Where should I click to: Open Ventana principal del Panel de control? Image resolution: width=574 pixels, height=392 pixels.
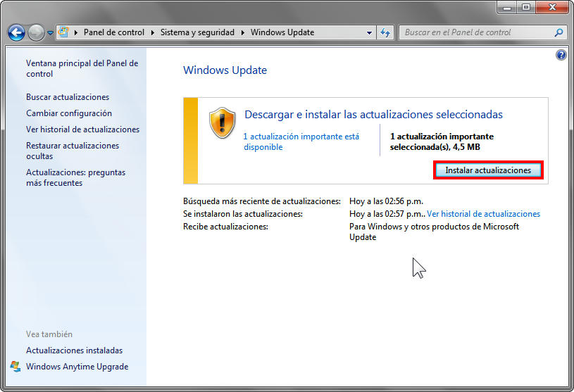[82, 68]
